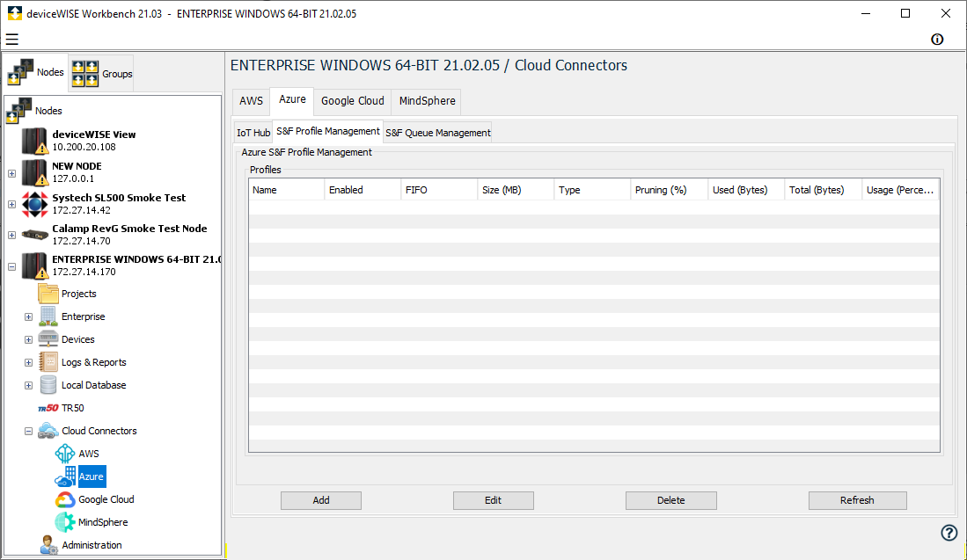Click the Google Cloud logo icon
The image size is (967, 560).
coord(65,499)
